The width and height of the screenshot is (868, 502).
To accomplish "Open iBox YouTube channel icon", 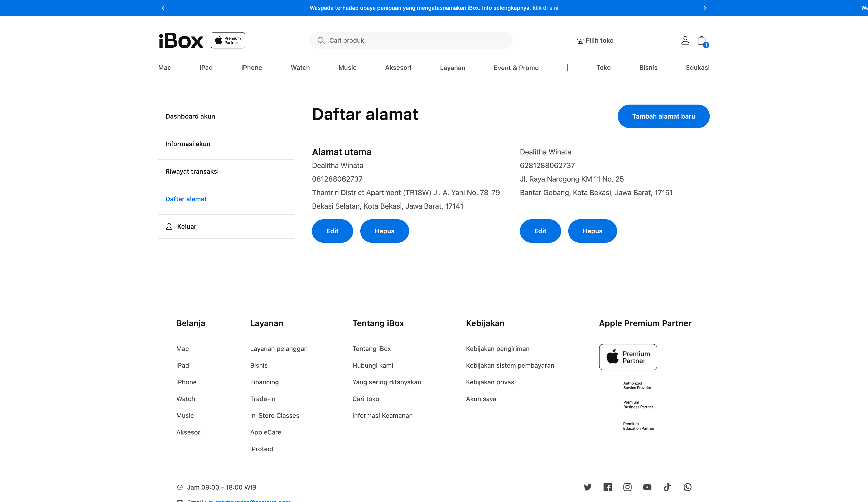I will [x=647, y=487].
